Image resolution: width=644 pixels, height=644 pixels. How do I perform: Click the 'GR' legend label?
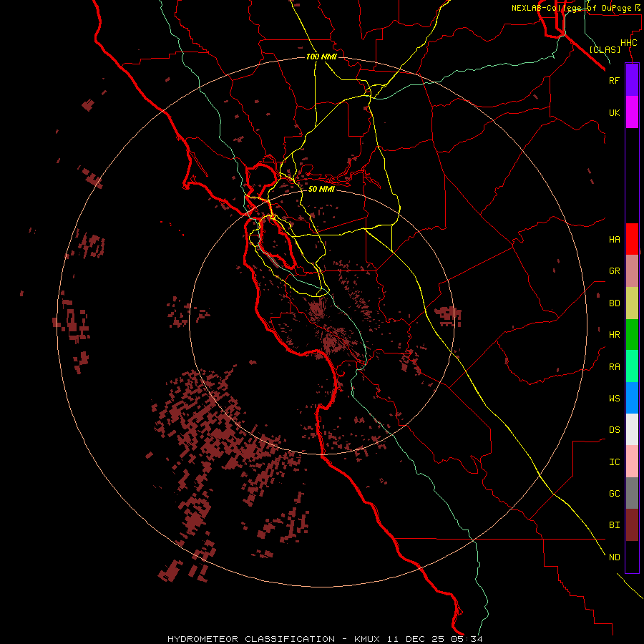[614, 271]
